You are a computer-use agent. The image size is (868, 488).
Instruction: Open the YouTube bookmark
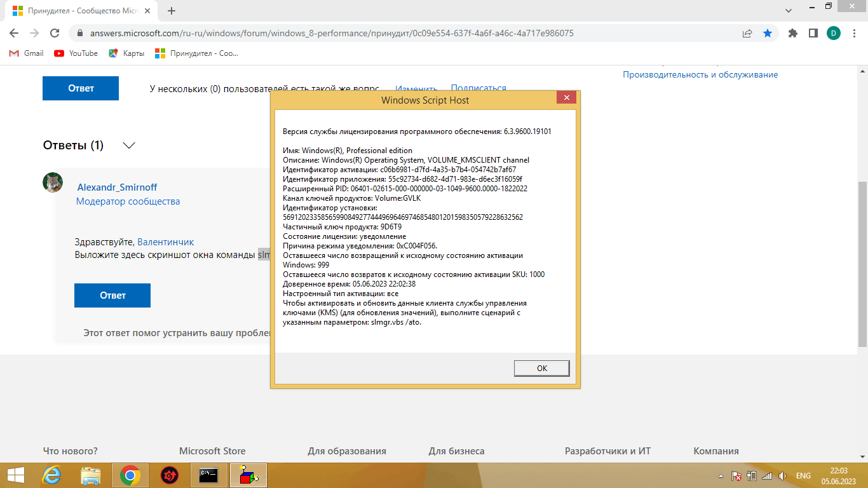(76, 53)
